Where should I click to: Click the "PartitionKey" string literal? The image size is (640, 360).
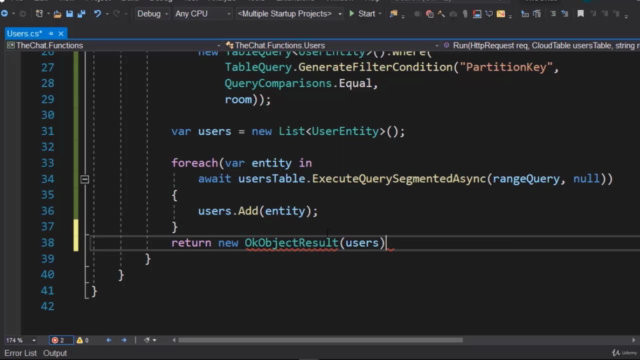pyautogui.click(x=506, y=67)
